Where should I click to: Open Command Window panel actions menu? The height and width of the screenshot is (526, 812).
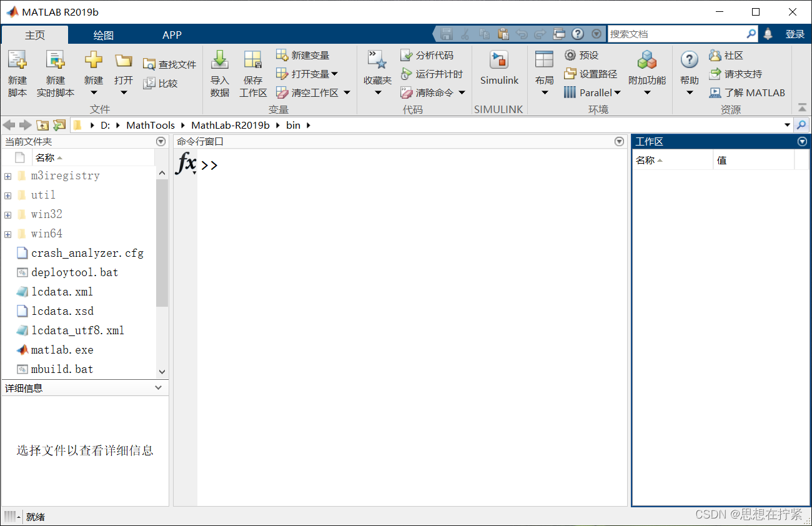(x=620, y=142)
